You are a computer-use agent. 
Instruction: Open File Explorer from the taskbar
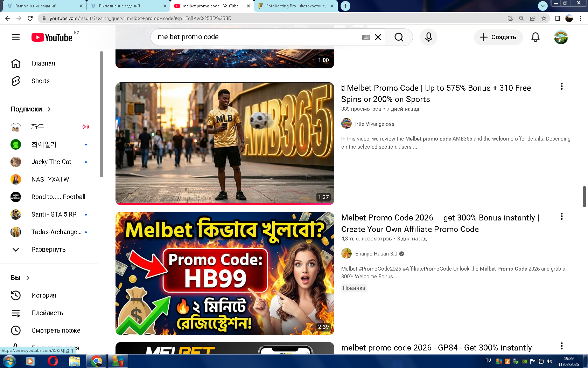75,361
